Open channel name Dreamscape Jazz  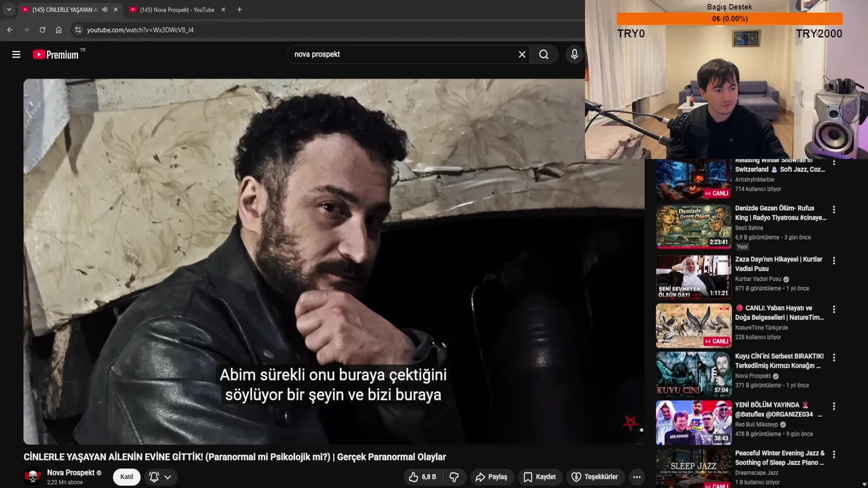757,473
